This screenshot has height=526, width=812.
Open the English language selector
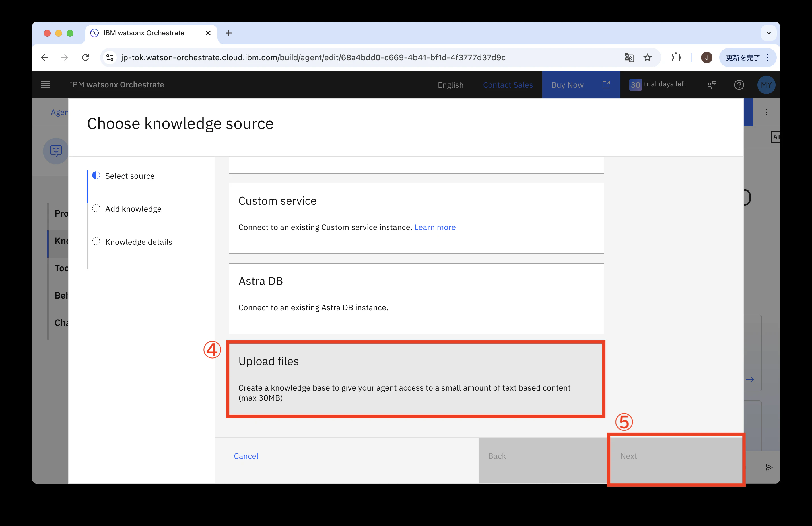pyautogui.click(x=450, y=85)
